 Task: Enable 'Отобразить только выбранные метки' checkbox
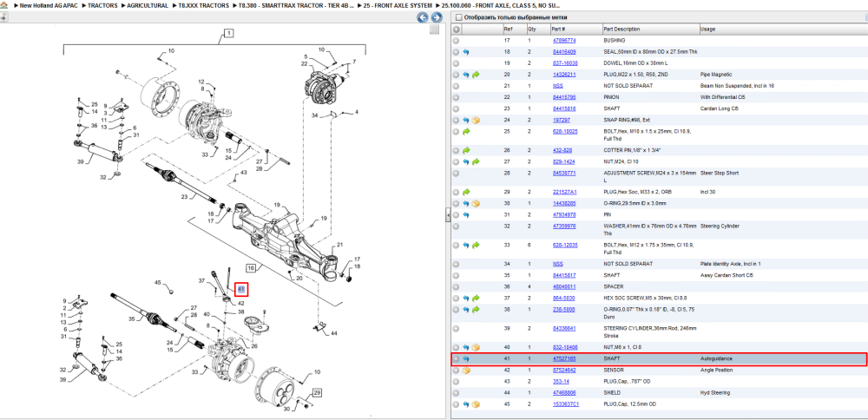click(457, 17)
